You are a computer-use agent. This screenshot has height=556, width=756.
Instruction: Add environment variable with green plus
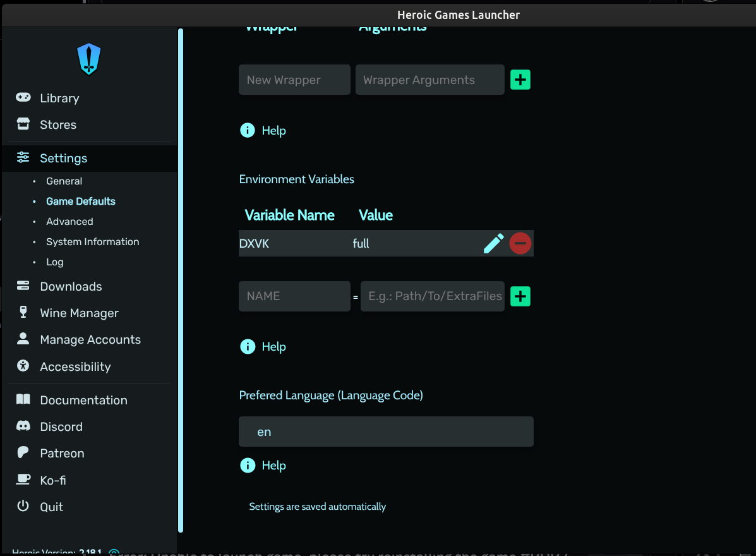(x=520, y=296)
